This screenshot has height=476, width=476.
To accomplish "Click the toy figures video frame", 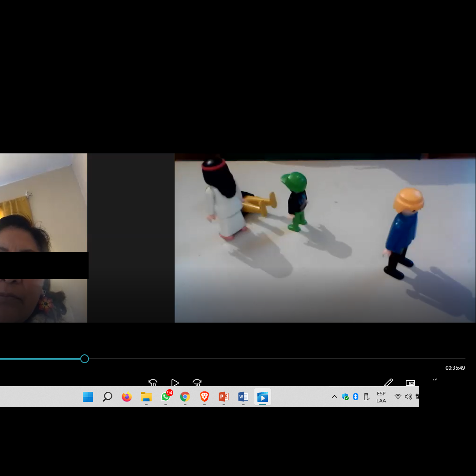I will 325,238.
